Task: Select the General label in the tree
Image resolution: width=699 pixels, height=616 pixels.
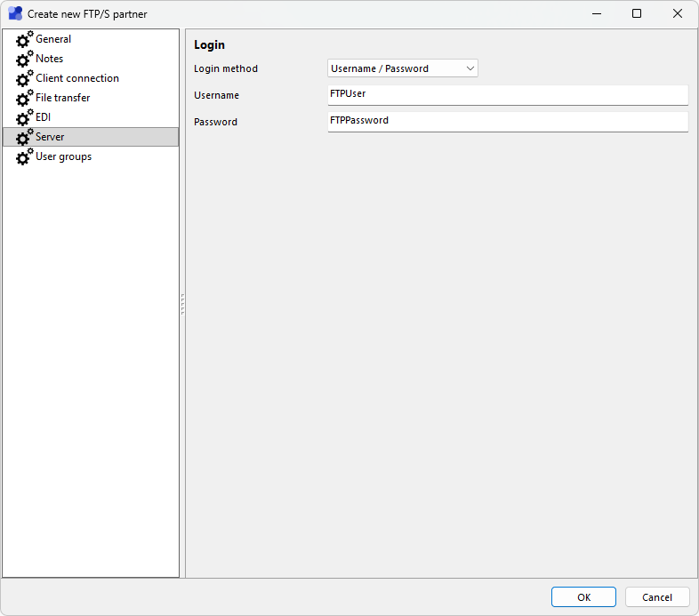Action: [53, 39]
